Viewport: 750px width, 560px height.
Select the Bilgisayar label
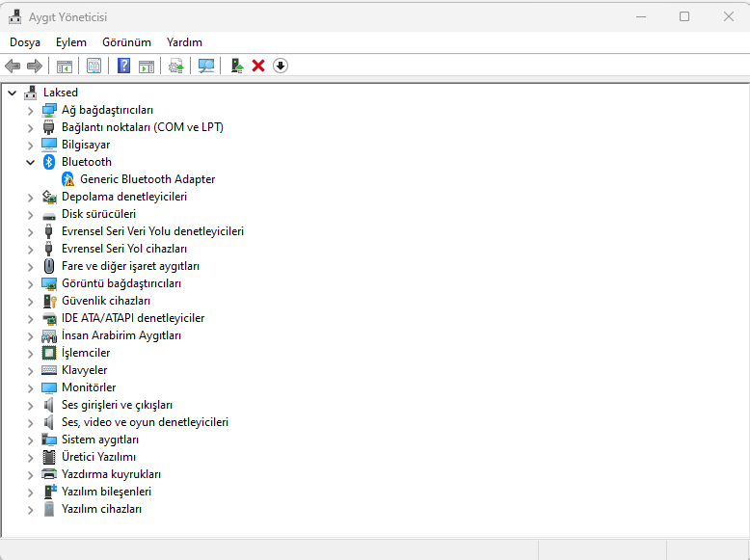86,145
